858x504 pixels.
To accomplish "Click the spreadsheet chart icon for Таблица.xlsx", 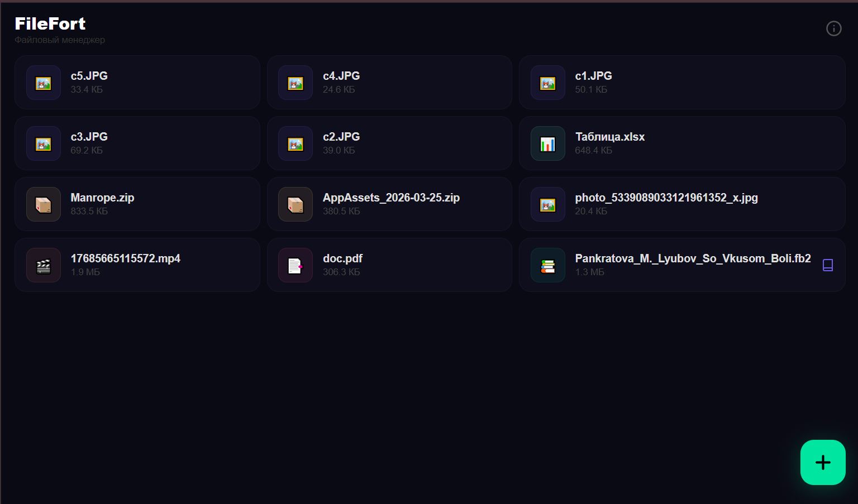I will [x=547, y=144].
